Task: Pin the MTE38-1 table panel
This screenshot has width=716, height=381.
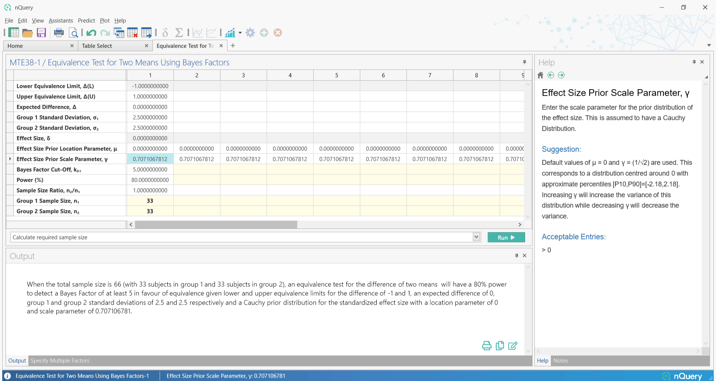Action: [x=525, y=62]
